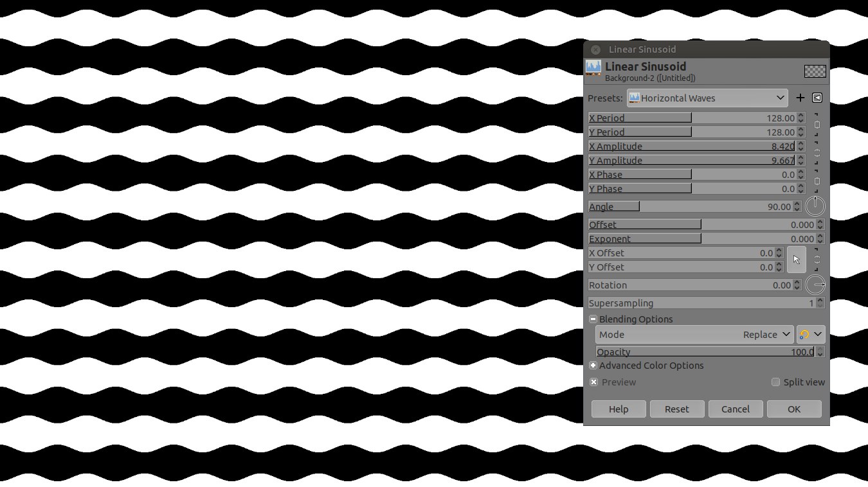
Task: Toggle the chain link between X and Y Amplitude
Action: 817,153
